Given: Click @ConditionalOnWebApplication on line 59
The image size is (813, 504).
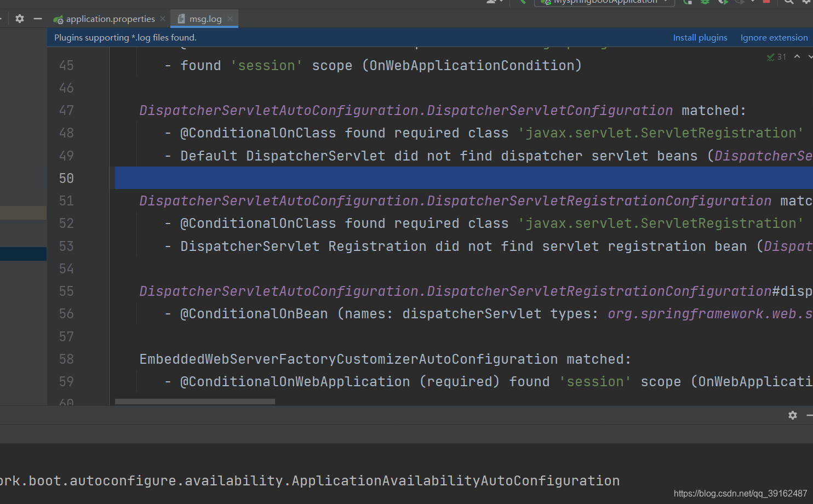Looking at the screenshot, I should coord(295,382).
